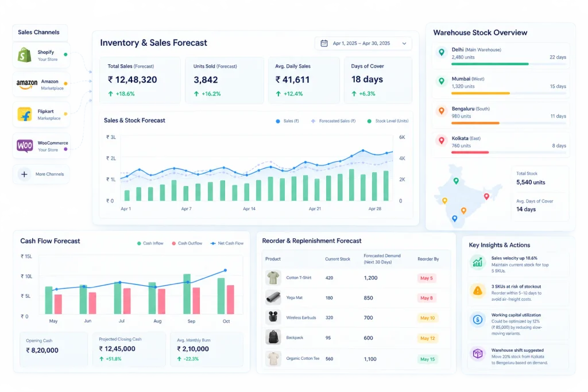Select the Kolkata warehouse pin icon
Image resolution: width=588 pixels, height=392 pixels.
tap(442, 141)
